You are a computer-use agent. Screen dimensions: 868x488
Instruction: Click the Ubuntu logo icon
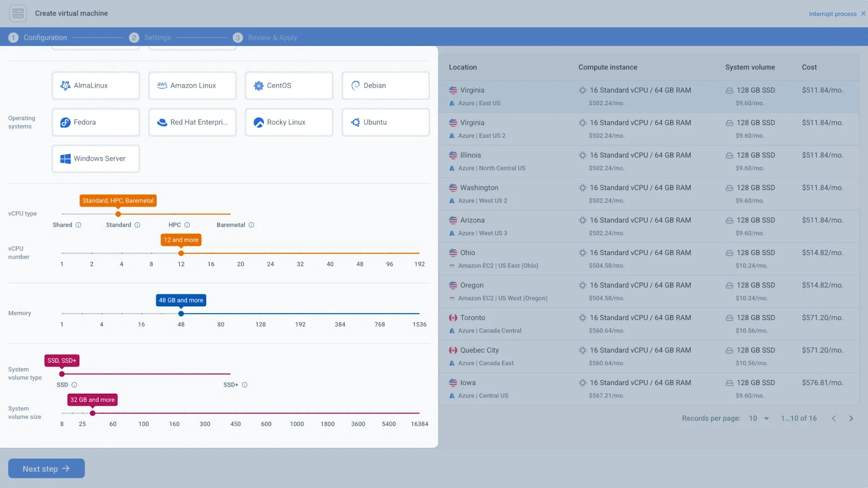pos(355,123)
